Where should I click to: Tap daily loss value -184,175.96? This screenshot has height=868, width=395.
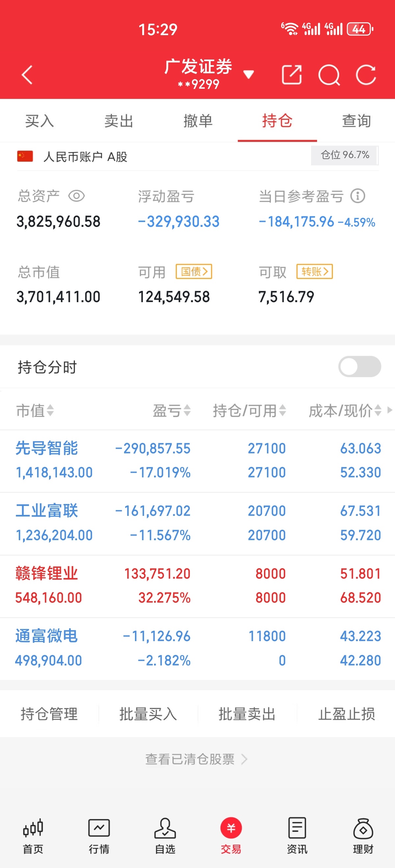click(x=296, y=222)
